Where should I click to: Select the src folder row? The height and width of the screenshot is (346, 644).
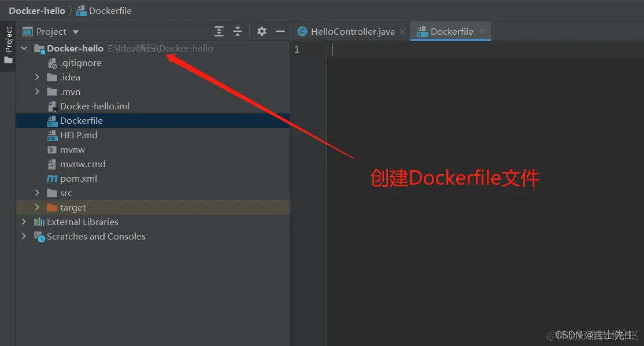[153, 193]
